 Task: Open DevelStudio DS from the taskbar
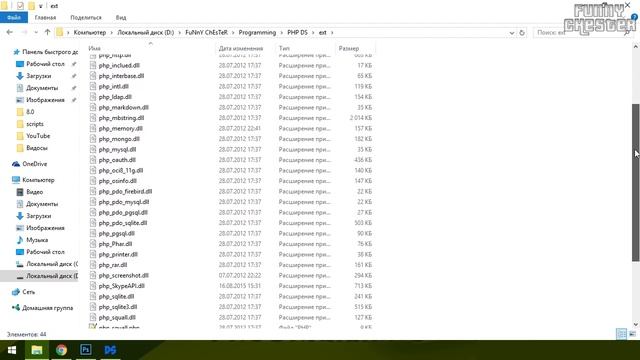pyautogui.click(x=110, y=350)
